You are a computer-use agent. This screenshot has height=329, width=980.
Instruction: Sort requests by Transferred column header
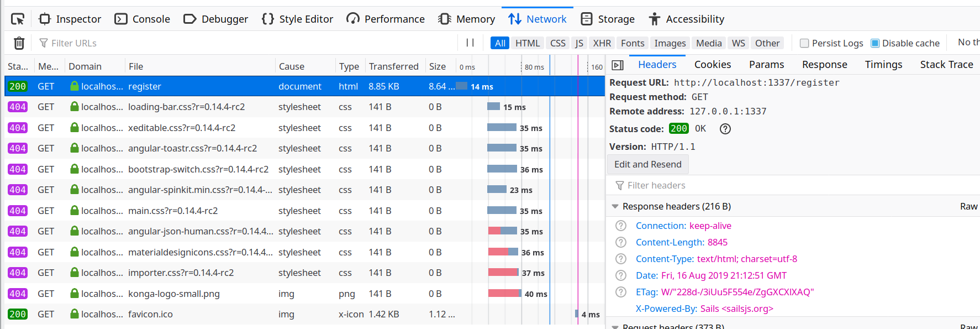[x=394, y=66]
